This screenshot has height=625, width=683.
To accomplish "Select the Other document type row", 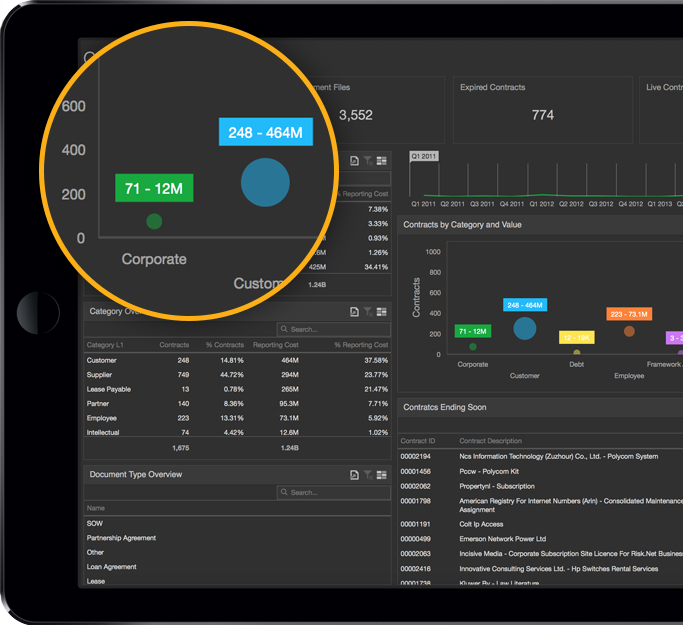I will click(237, 552).
